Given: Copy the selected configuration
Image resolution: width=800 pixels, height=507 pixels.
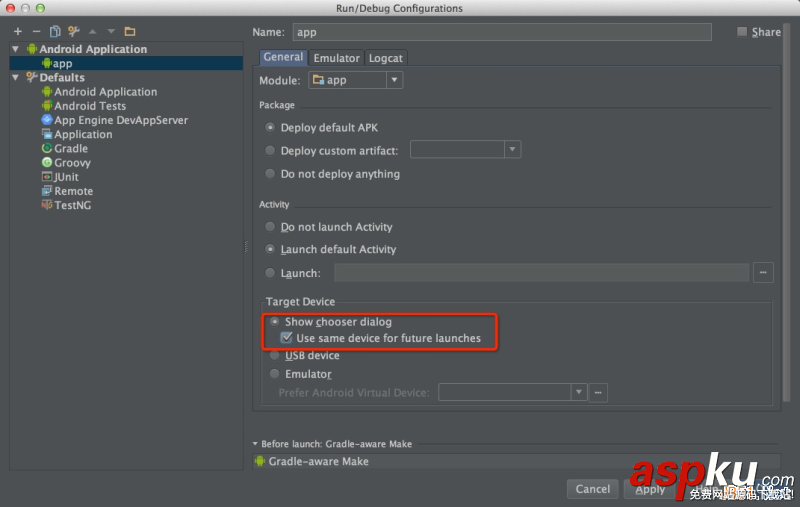Looking at the screenshot, I should coord(55,32).
